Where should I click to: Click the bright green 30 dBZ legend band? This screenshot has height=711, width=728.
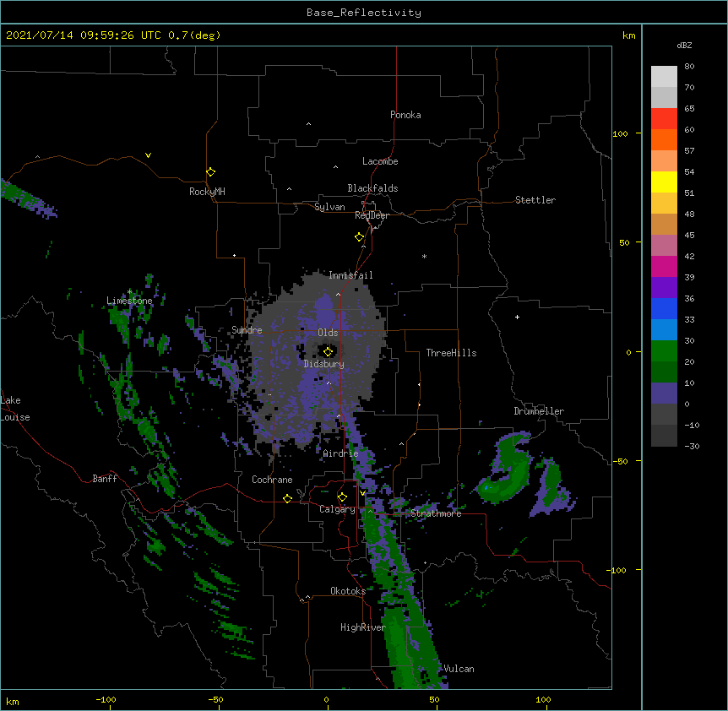coord(664,351)
